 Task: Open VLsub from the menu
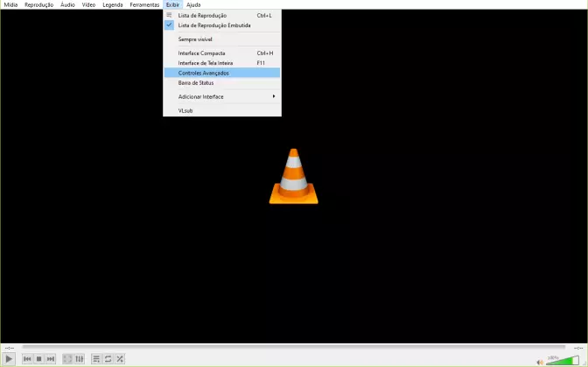click(222, 110)
